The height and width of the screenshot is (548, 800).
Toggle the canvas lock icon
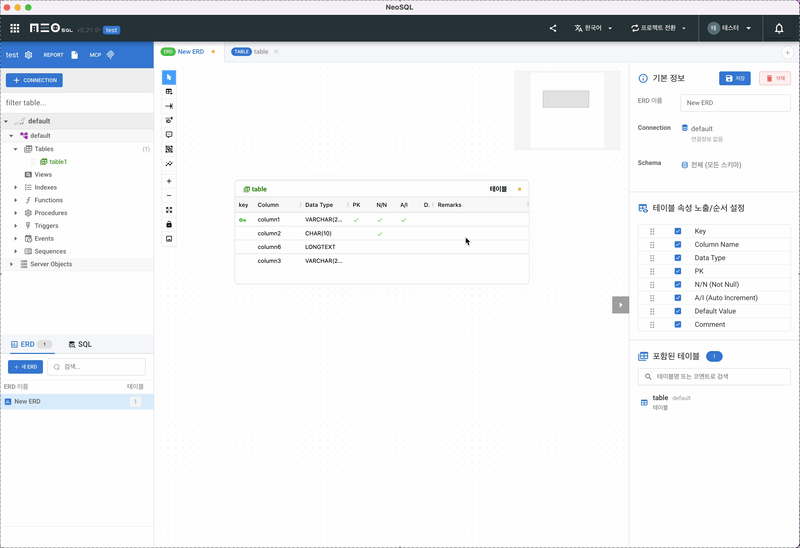click(169, 224)
